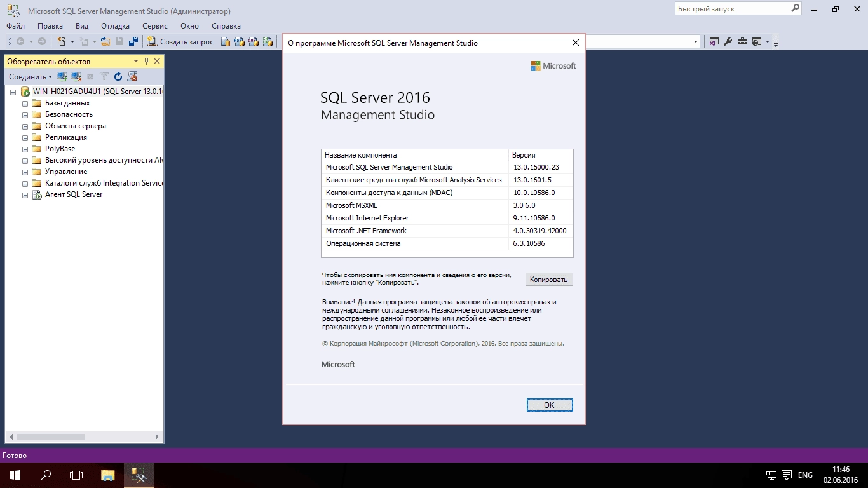Image resolution: width=868 pixels, height=488 pixels.
Task: Click the Создать запрос button
Action: (181, 41)
